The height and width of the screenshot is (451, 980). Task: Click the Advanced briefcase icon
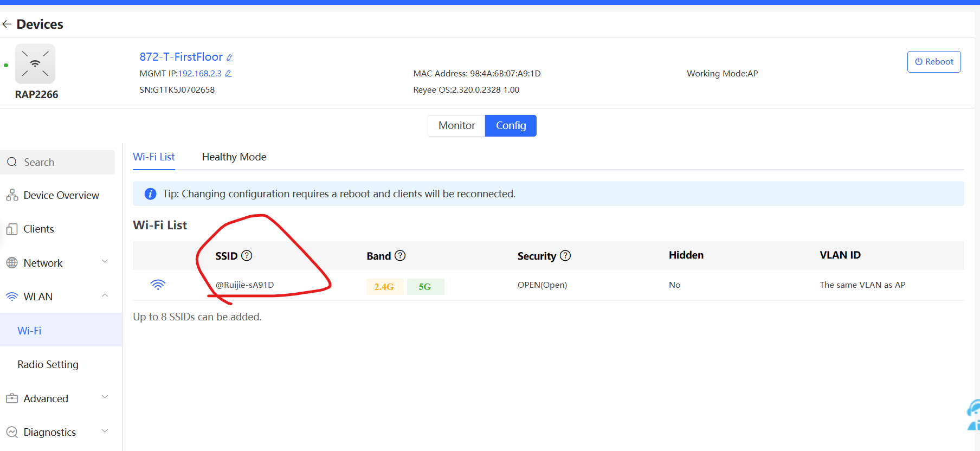click(x=12, y=398)
